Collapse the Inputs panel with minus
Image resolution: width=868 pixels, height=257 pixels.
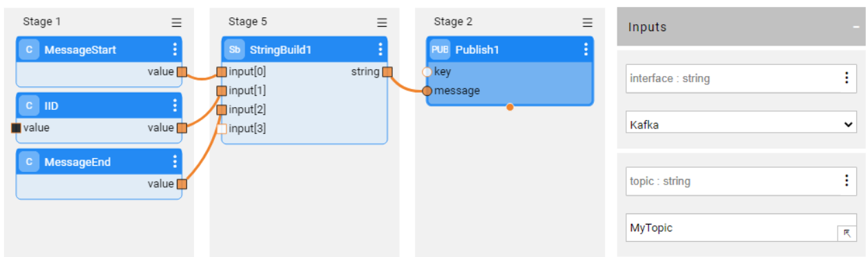[856, 27]
